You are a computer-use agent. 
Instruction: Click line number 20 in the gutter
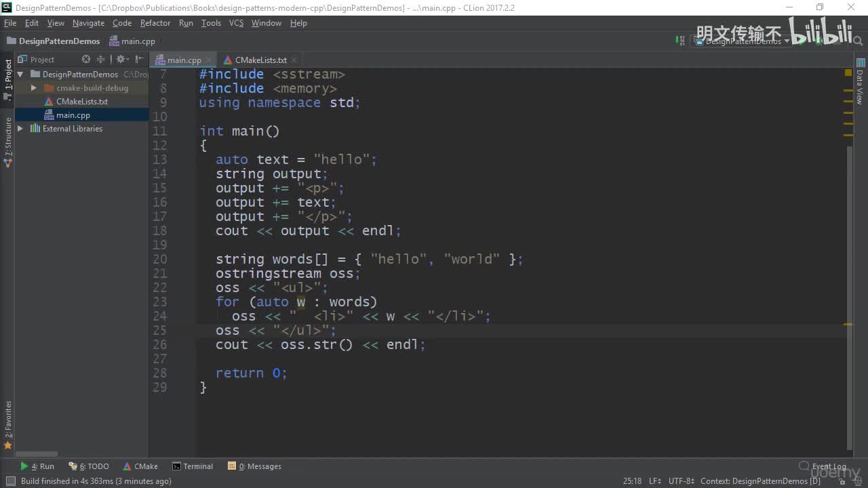tap(159, 259)
